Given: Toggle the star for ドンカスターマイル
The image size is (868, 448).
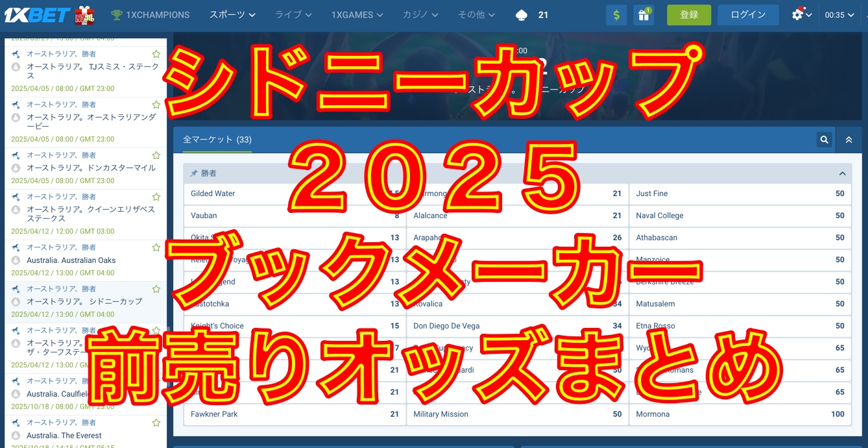Looking at the screenshot, I should pos(156,155).
